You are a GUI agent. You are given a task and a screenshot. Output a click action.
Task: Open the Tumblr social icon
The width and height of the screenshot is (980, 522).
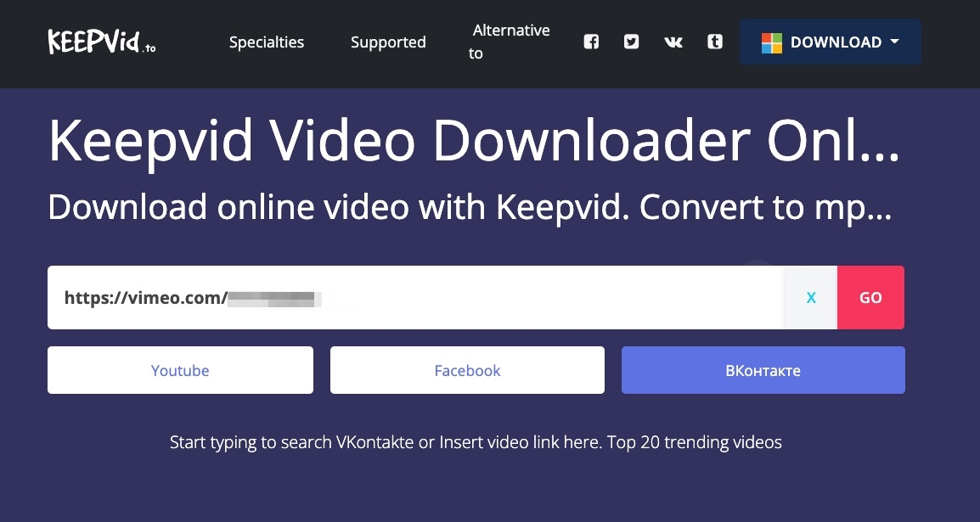715,42
